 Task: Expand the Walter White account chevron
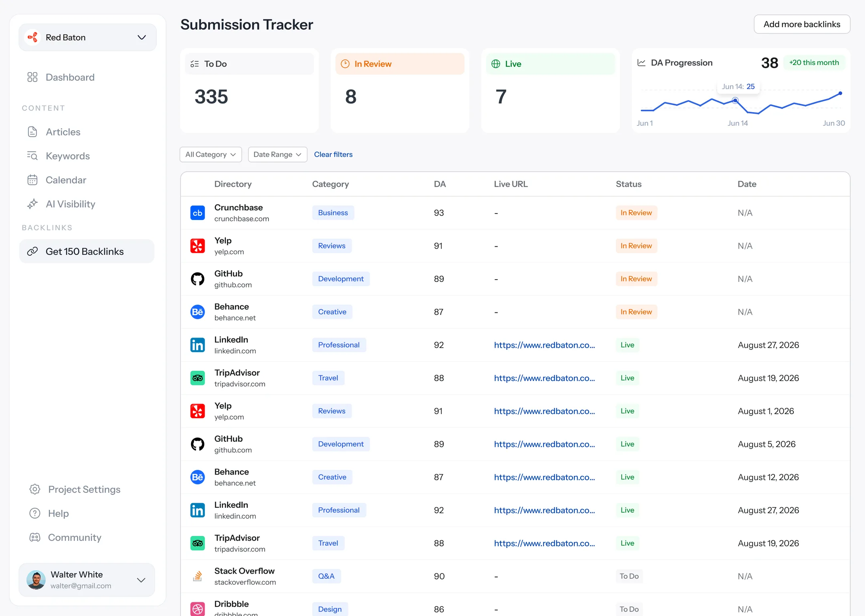141,580
